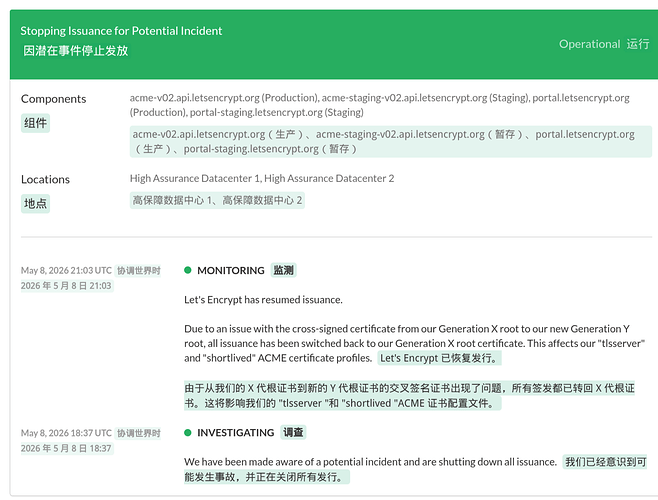This screenshot has width=658, height=500.
Task: Click 'Let's Encrypt has resumed issuance.' sentence
Action: (263, 300)
